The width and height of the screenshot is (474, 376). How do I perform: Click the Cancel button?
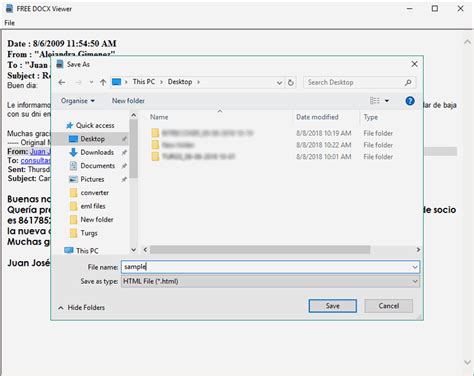[x=389, y=306]
